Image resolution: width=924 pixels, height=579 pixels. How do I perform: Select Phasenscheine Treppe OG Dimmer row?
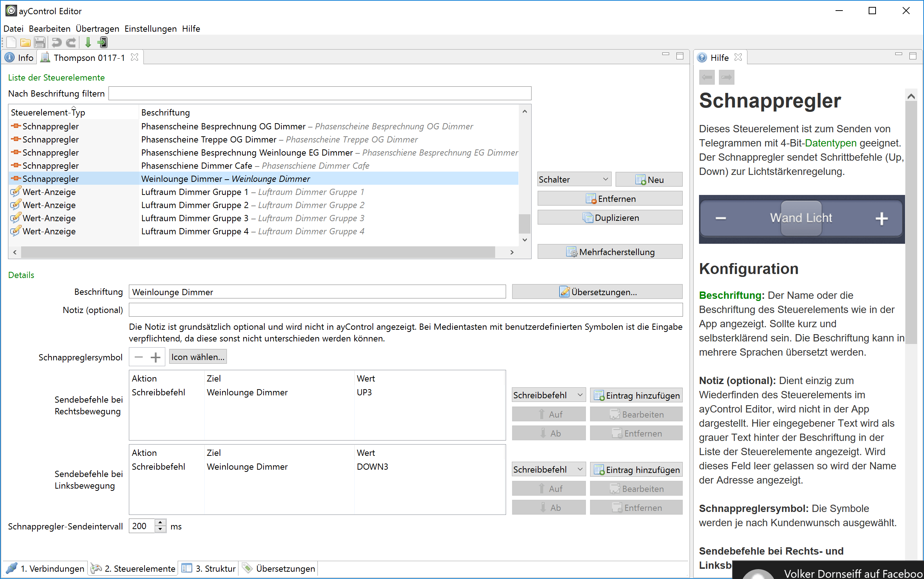(264, 140)
